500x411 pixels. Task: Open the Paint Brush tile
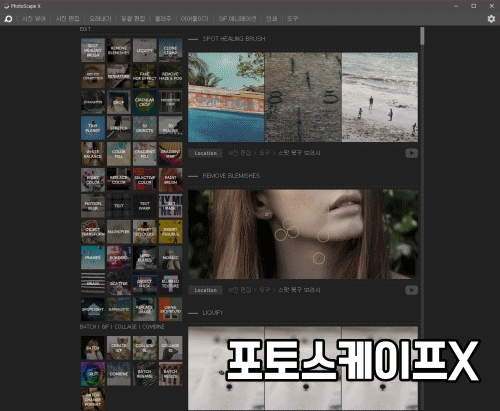pyautogui.click(x=170, y=180)
